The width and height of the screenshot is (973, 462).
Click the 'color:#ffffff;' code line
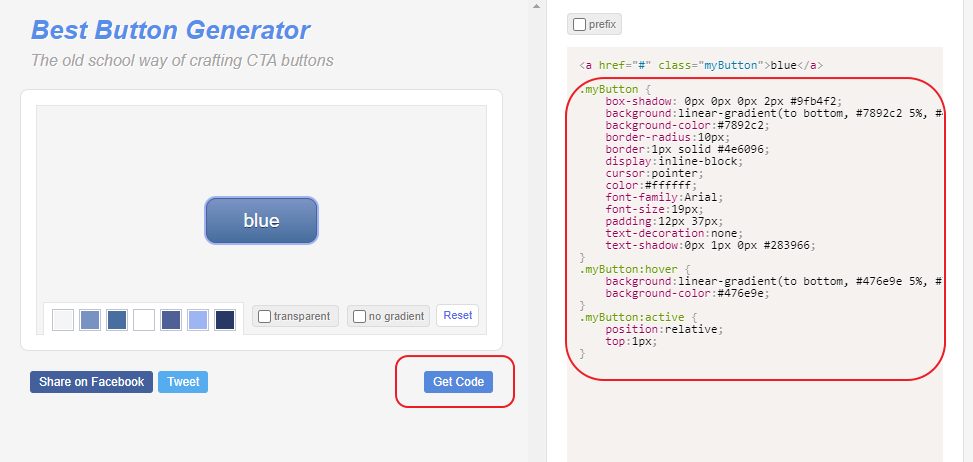pos(652,185)
